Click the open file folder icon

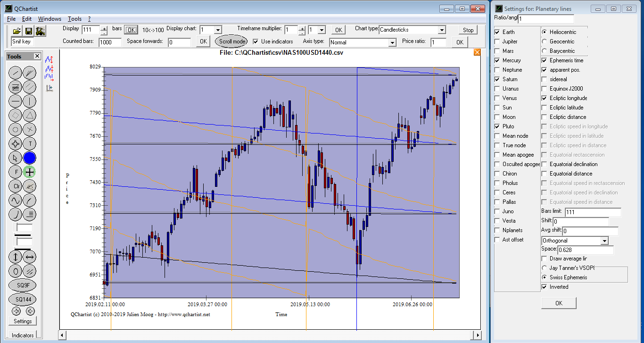click(x=17, y=31)
